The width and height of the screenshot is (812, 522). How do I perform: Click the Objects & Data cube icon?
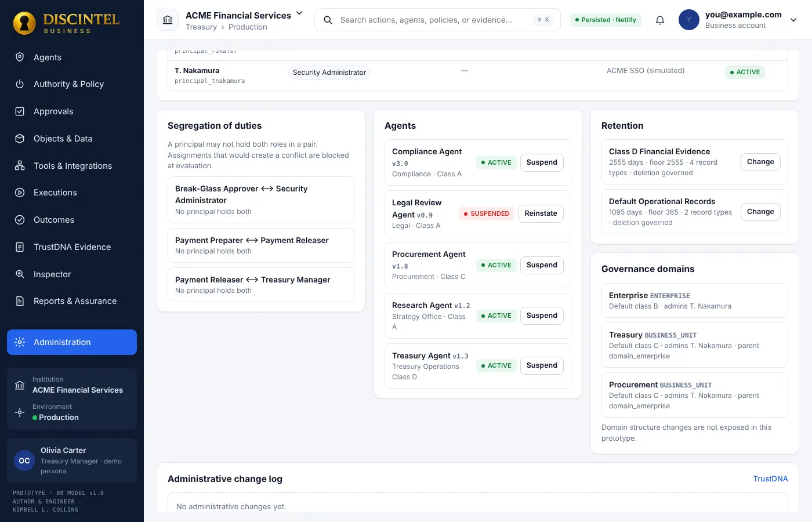pos(20,139)
